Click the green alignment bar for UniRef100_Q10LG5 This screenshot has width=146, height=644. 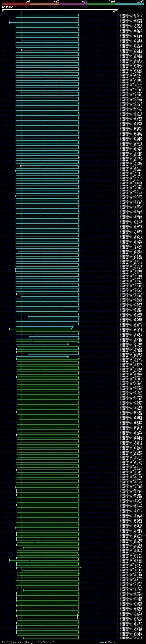click(x=41, y=329)
